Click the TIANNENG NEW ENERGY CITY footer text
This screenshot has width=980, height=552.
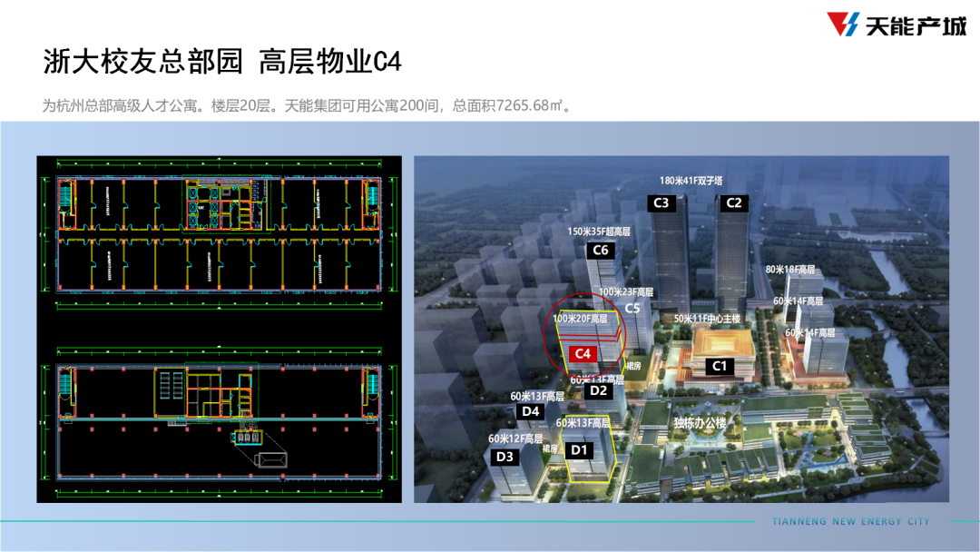coord(850,521)
